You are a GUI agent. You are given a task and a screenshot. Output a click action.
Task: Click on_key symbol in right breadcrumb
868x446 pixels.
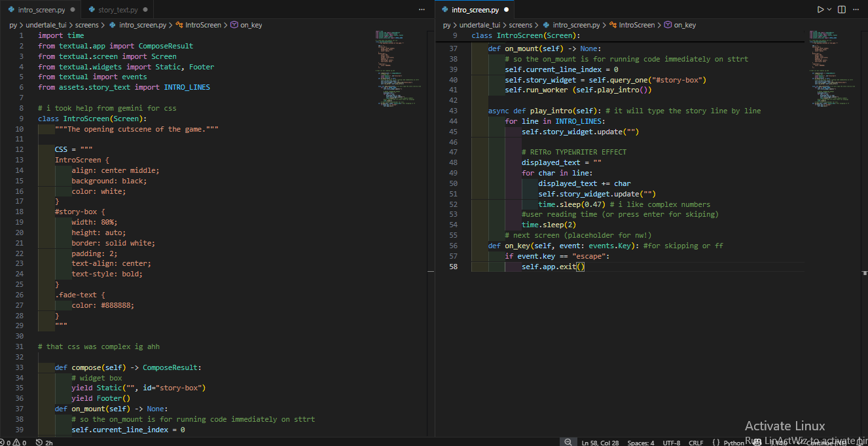[x=685, y=25]
